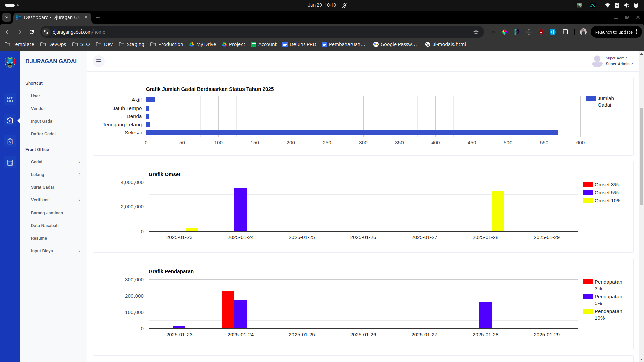Viewport: 644px width, 362px height.
Task: Toggle Pendapatan 3% legend entry
Action: click(602, 285)
